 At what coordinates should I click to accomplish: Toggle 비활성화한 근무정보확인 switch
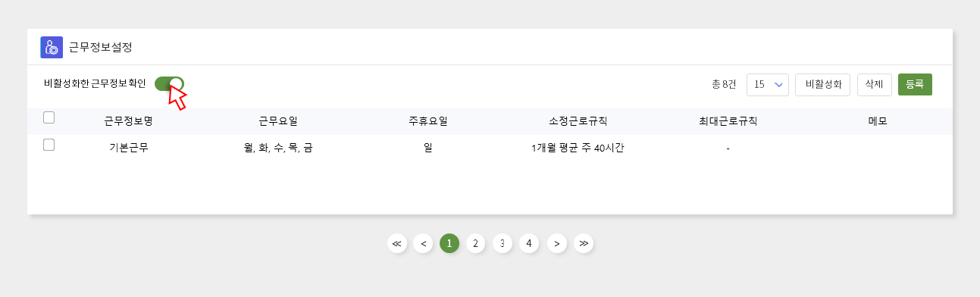coord(169,84)
